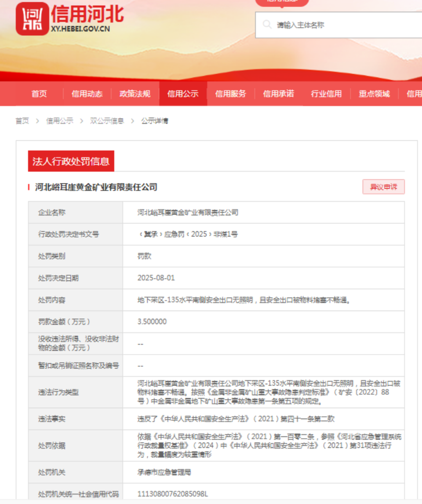Click the 处罚机关统一社会信用代码 label
Screen dimensions: 422x504
(x=79, y=494)
